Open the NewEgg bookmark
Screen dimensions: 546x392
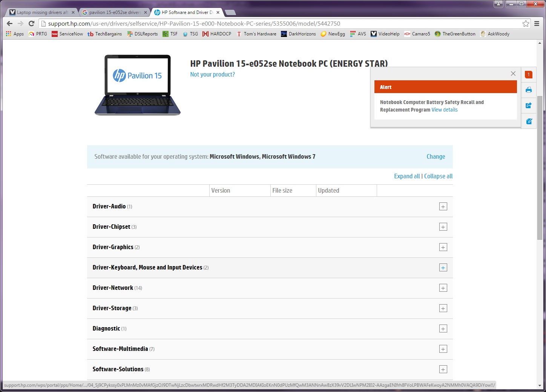click(x=333, y=34)
